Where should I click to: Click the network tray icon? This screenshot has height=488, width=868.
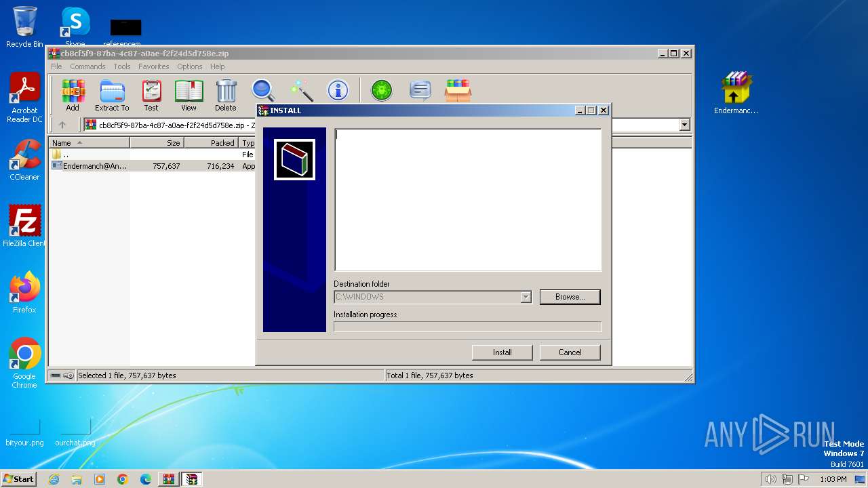pos(787,479)
